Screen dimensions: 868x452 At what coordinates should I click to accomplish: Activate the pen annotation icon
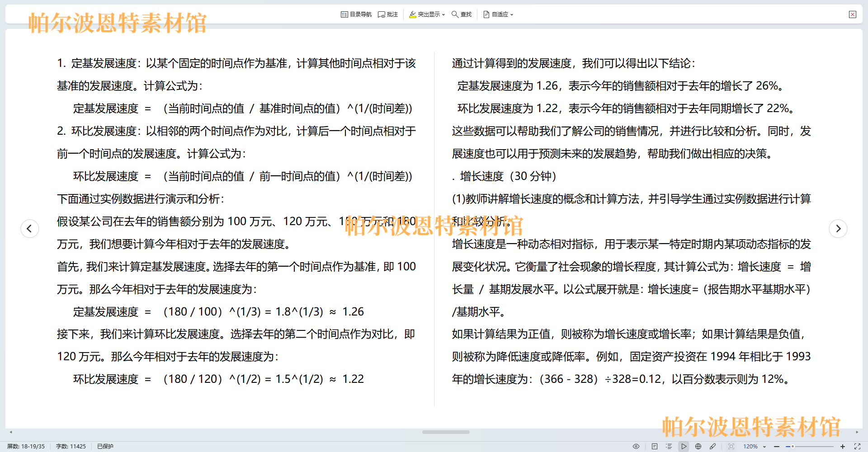click(x=712, y=446)
